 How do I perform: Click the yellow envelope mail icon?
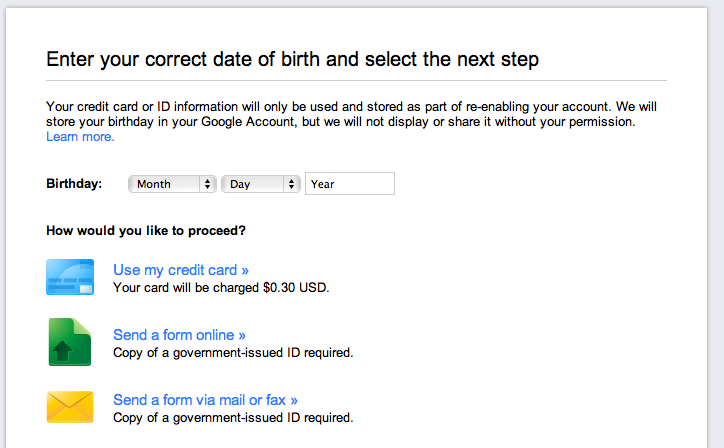point(70,407)
